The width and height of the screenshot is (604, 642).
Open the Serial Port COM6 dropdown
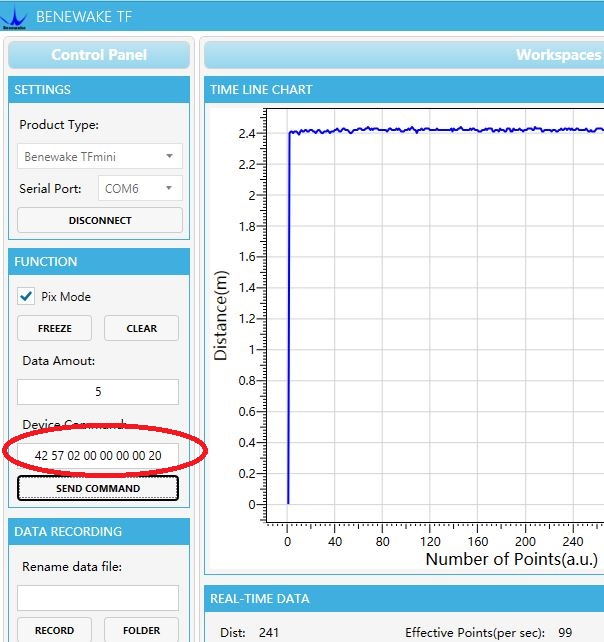(x=140, y=188)
